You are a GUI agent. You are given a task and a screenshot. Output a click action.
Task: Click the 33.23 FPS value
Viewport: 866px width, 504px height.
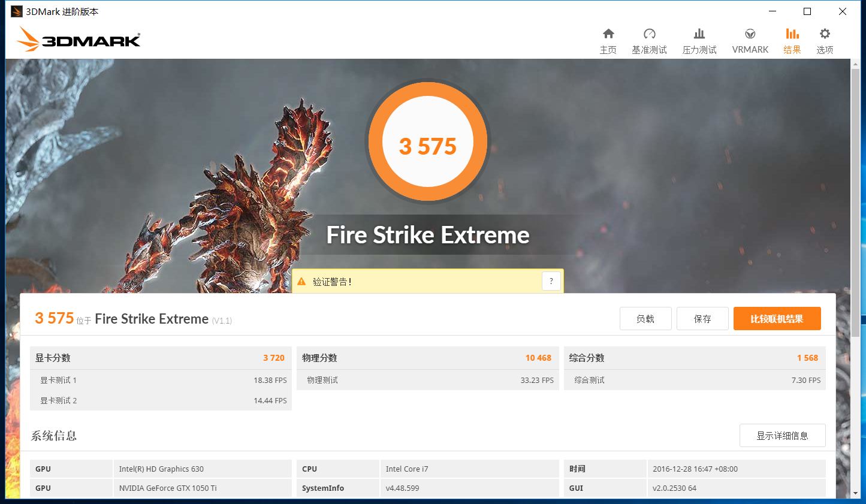(537, 380)
